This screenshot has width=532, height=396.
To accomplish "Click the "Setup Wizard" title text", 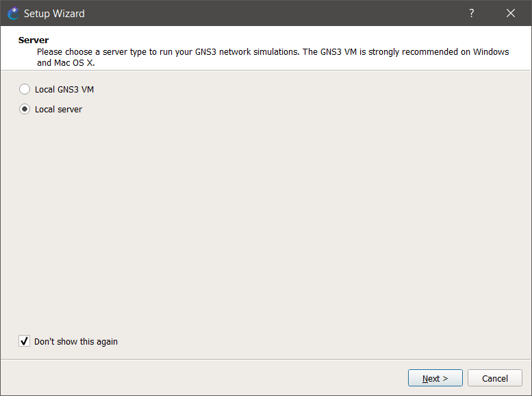I will tap(54, 13).
